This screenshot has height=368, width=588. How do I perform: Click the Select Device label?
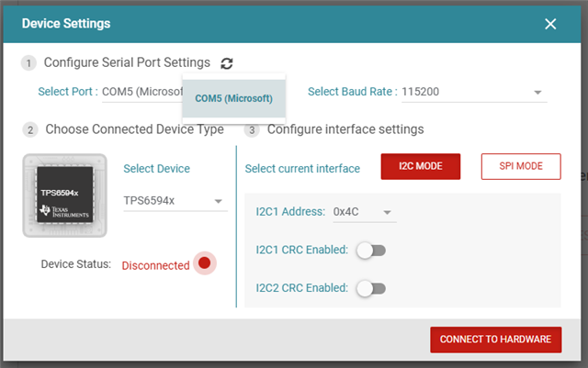[156, 169]
